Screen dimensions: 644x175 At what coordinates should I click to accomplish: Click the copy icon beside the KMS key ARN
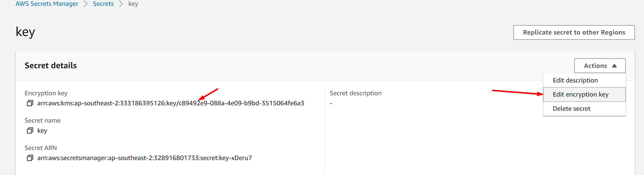[x=30, y=103]
